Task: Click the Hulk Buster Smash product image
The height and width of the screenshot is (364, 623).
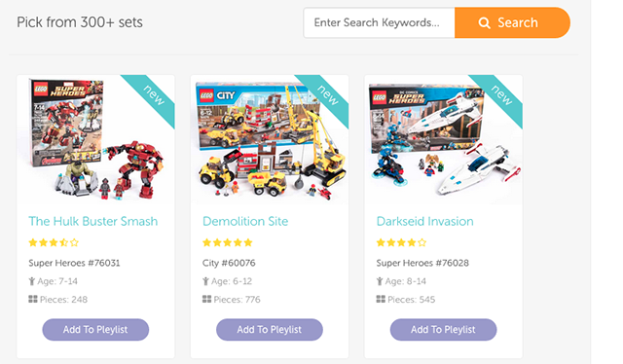Action: click(x=95, y=139)
